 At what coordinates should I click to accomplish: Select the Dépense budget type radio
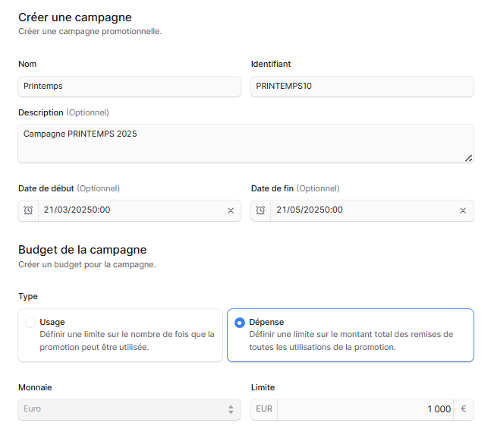pos(240,323)
